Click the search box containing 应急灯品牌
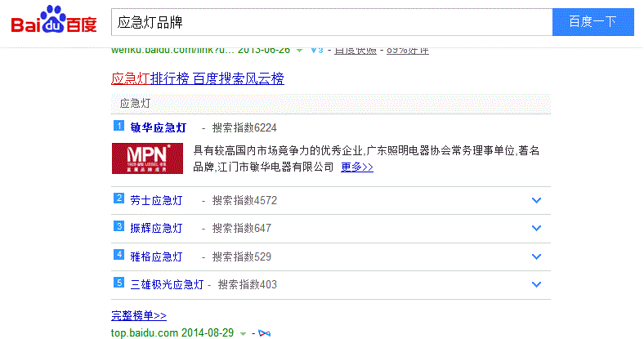 332,22
